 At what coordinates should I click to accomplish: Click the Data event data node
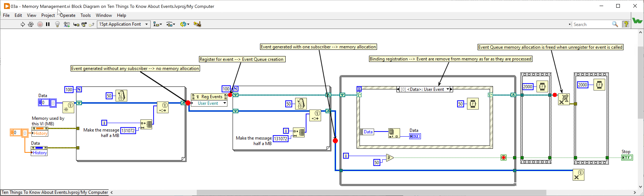tap(367, 132)
